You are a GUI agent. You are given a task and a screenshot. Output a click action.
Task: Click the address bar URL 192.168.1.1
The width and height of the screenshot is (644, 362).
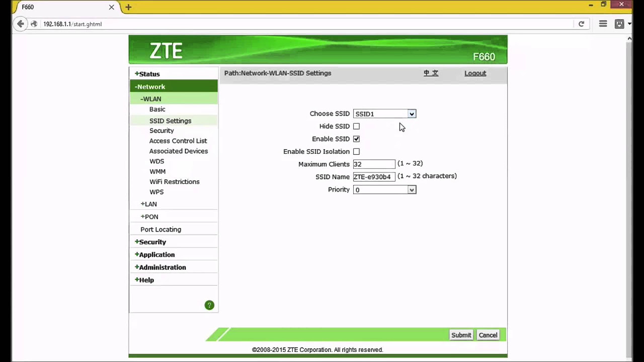pos(72,24)
